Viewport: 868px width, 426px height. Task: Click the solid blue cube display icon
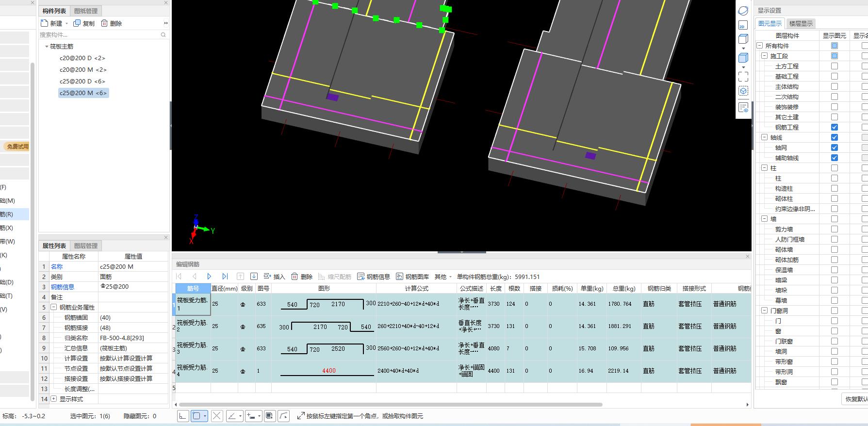[x=743, y=58]
